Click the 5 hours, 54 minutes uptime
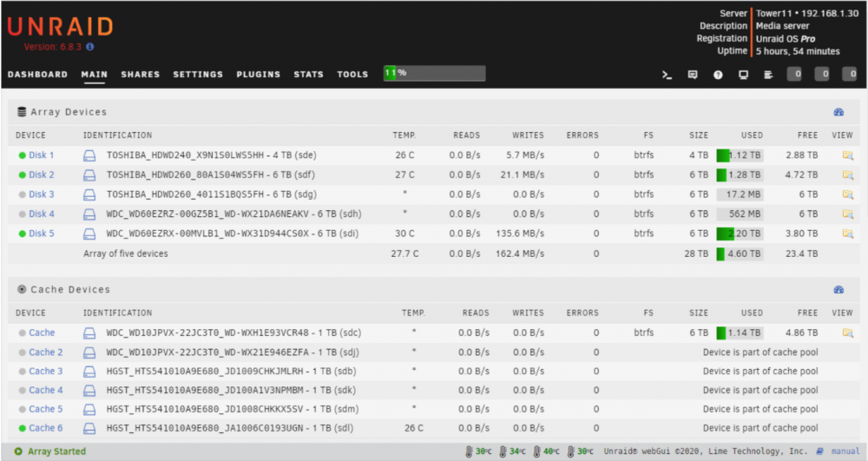The height and width of the screenshot is (461, 868). [798, 51]
